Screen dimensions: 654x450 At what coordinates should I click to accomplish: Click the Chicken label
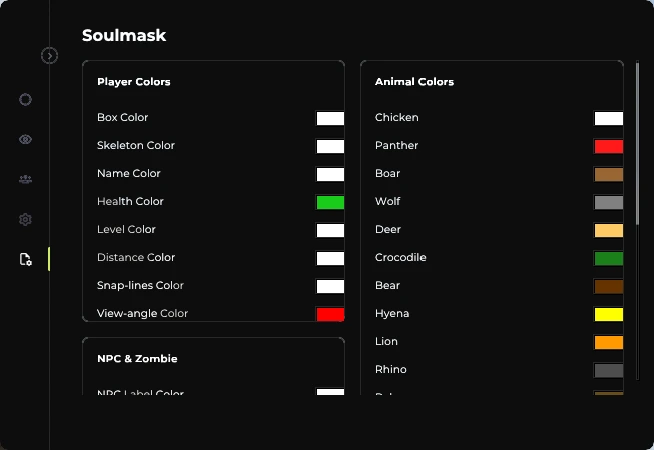click(397, 117)
